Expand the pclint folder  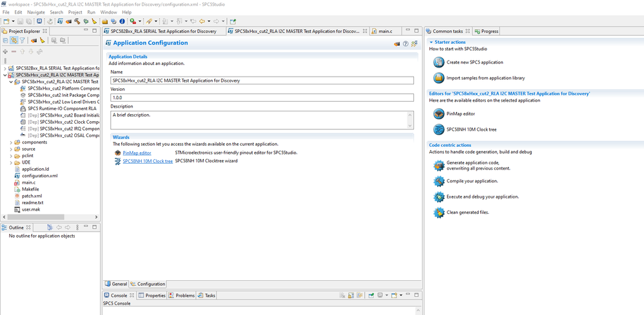click(11, 156)
